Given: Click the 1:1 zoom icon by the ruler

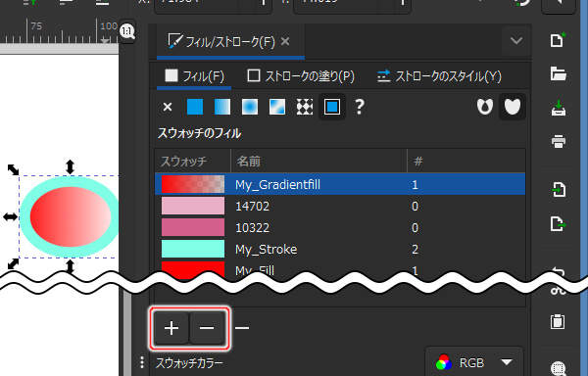Looking at the screenshot, I should pos(127,31).
